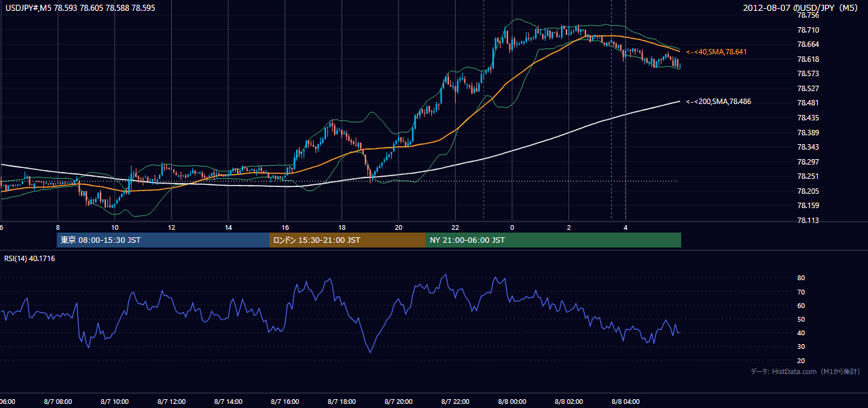Click the 8/8 00:00 time label
Screen dimensions: 868x408
click(x=512, y=401)
